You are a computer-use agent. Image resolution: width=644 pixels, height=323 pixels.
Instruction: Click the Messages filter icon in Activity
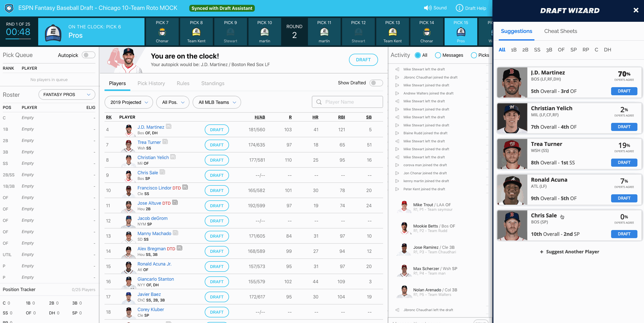pos(438,55)
